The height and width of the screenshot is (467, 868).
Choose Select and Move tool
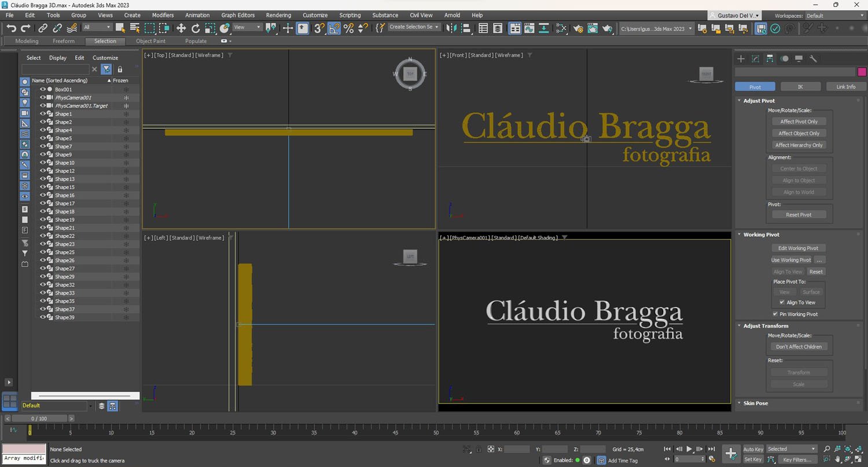(x=181, y=28)
